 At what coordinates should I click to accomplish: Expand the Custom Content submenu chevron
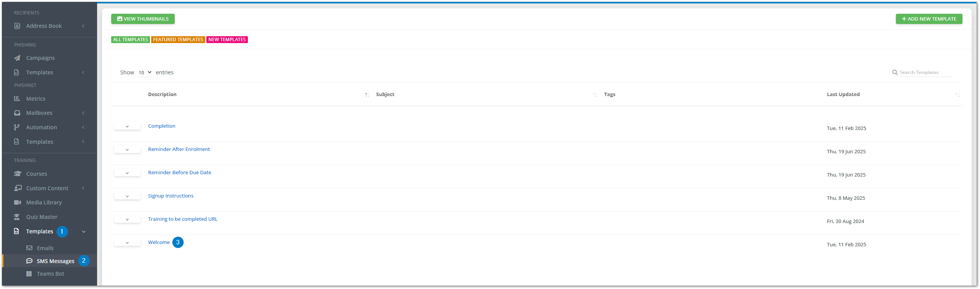click(83, 188)
